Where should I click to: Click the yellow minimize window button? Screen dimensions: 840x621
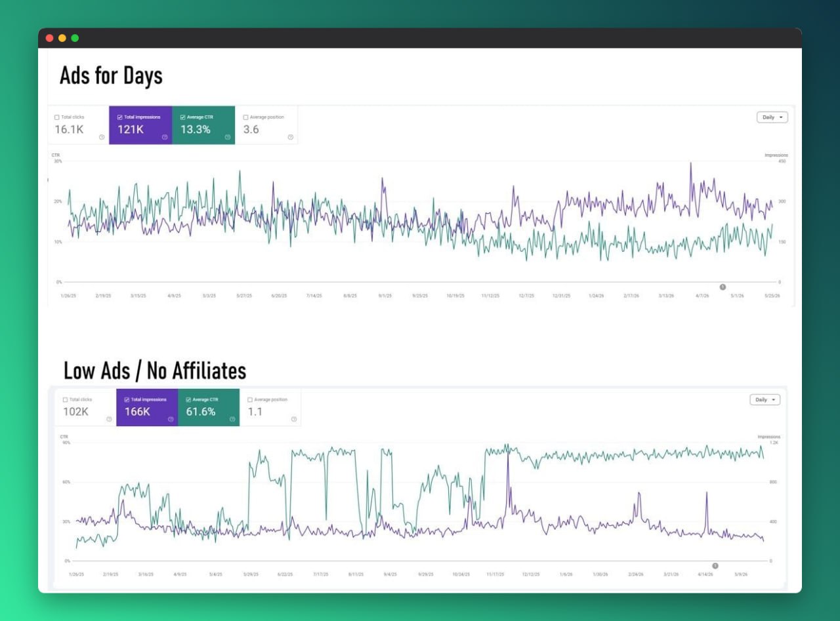62,38
